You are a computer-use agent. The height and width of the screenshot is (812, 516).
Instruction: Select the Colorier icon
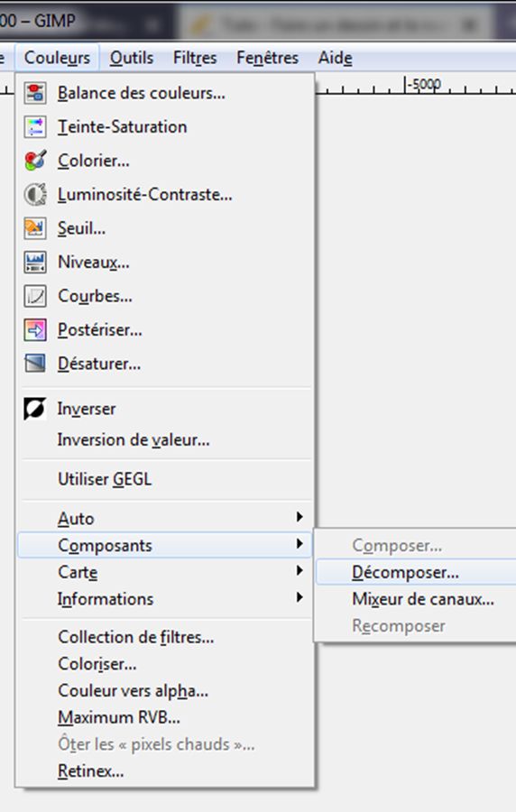coord(34,161)
